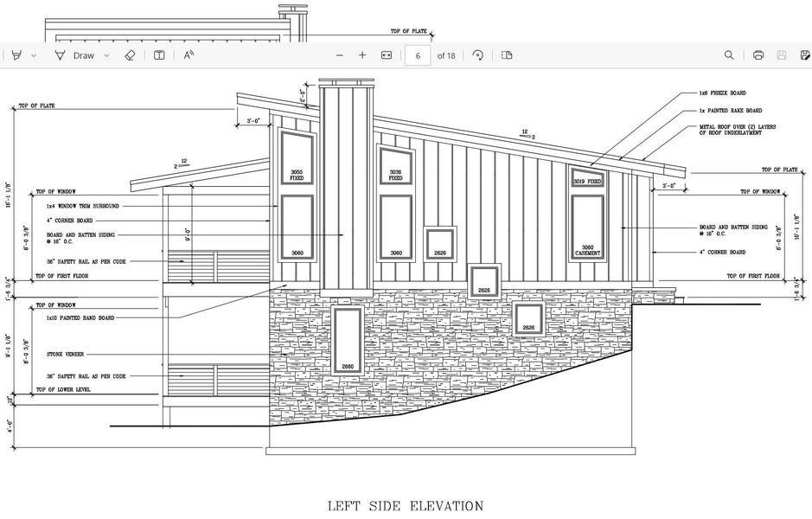Click the Draw tool label

click(83, 54)
